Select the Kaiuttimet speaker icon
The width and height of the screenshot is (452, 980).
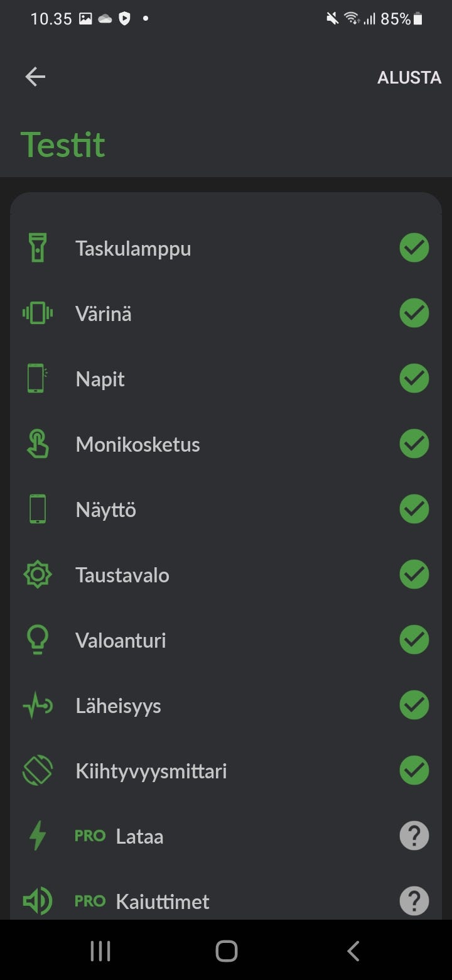[x=38, y=901]
